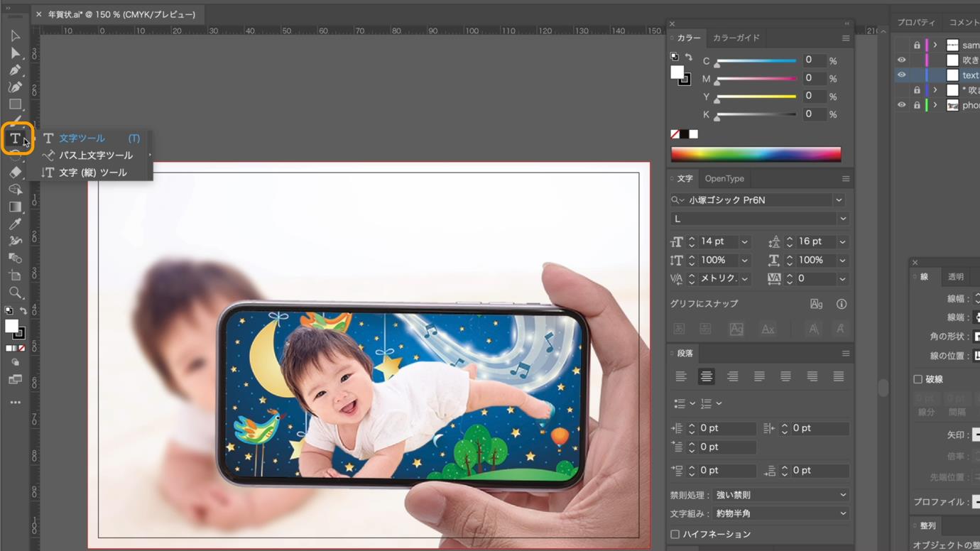Select the Pen tool
Image resolution: width=980 pixels, height=551 pixels.
[15, 70]
